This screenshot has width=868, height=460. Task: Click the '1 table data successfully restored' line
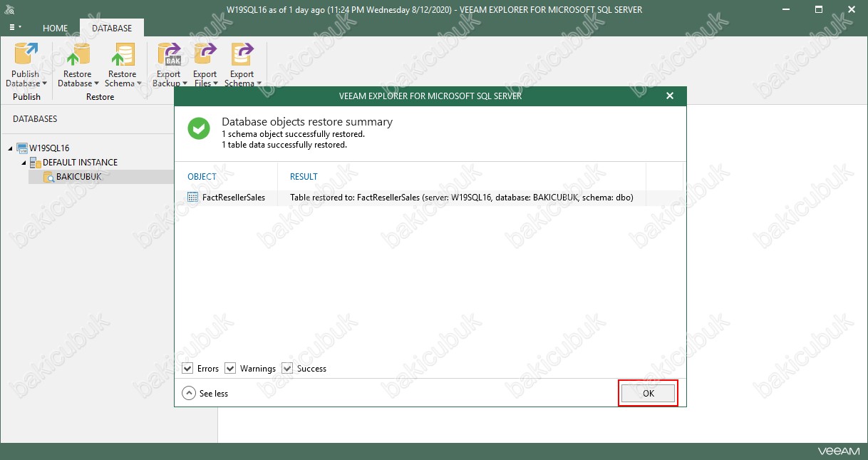pyautogui.click(x=284, y=145)
